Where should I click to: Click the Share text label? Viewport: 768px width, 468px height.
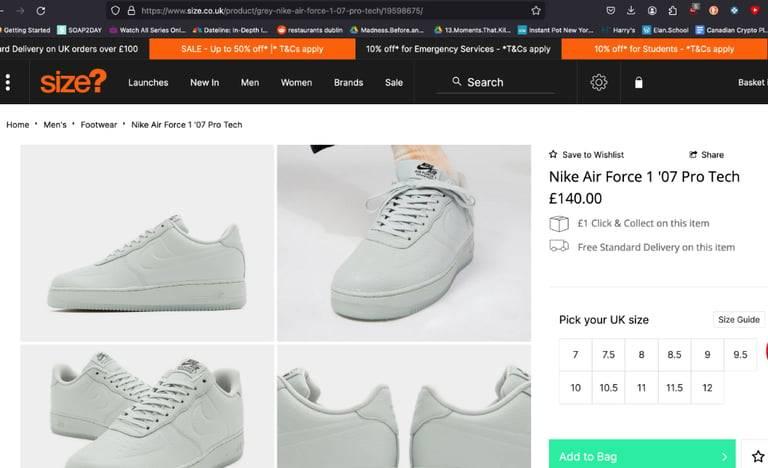pos(712,155)
